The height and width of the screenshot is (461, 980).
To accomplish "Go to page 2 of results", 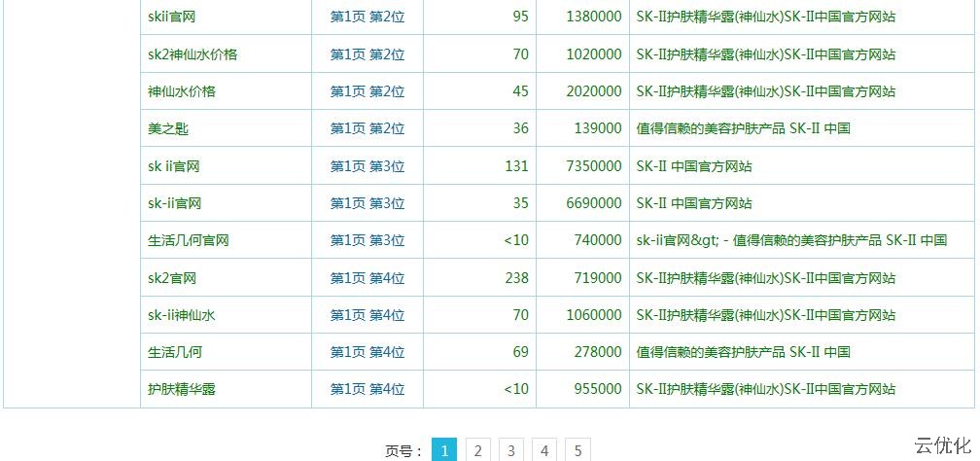I will [477, 450].
